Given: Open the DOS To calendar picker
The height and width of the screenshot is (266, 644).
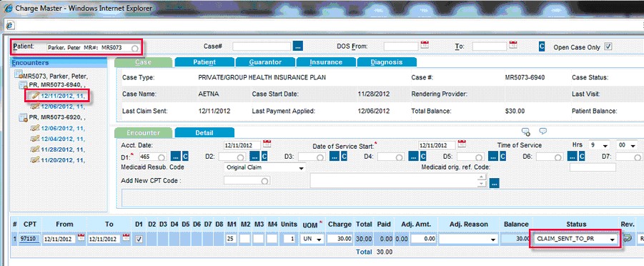Looking at the screenshot, I should (x=513, y=45).
